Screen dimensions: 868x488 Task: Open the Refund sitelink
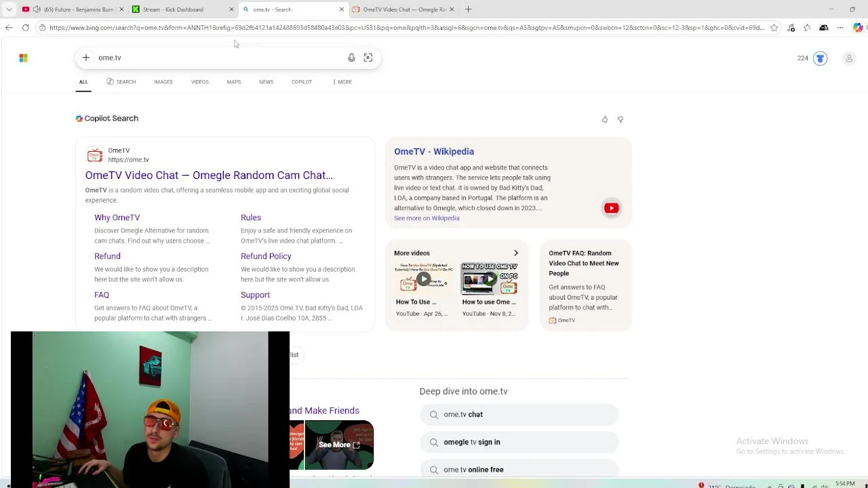tap(107, 256)
